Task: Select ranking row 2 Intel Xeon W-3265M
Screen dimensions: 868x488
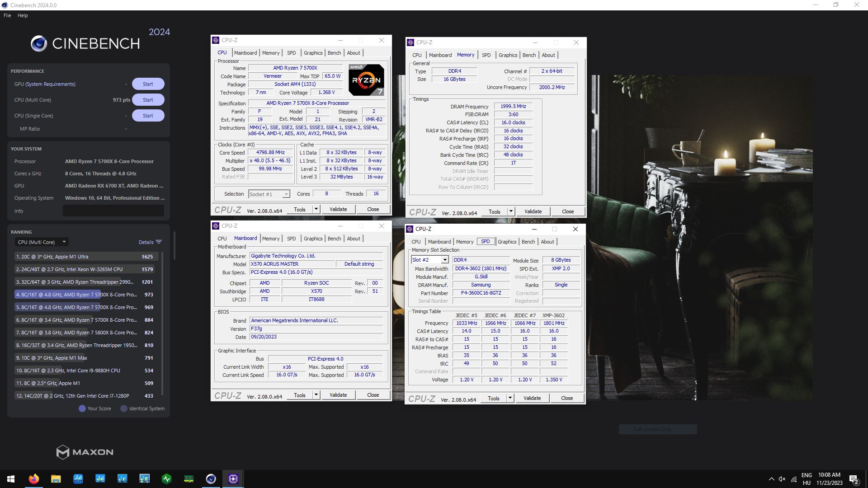Action: [85, 269]
